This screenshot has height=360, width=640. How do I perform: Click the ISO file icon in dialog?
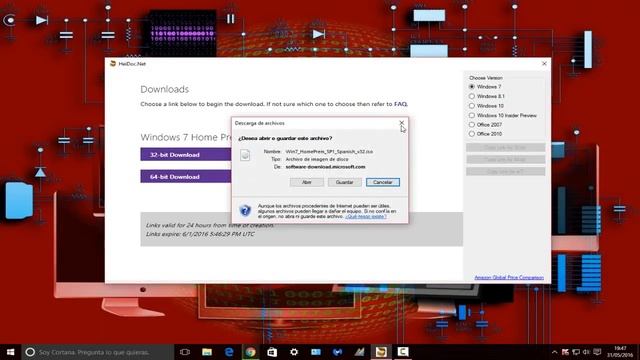point(245,155)
